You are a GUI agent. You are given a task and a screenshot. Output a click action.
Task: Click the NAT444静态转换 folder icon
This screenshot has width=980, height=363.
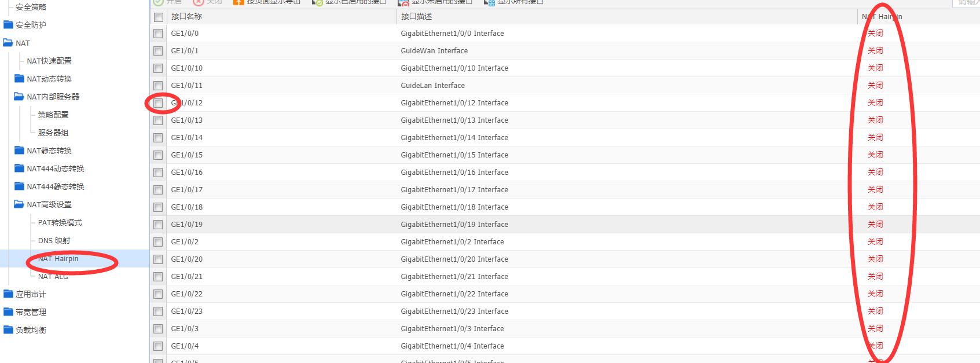pos(19,186)
